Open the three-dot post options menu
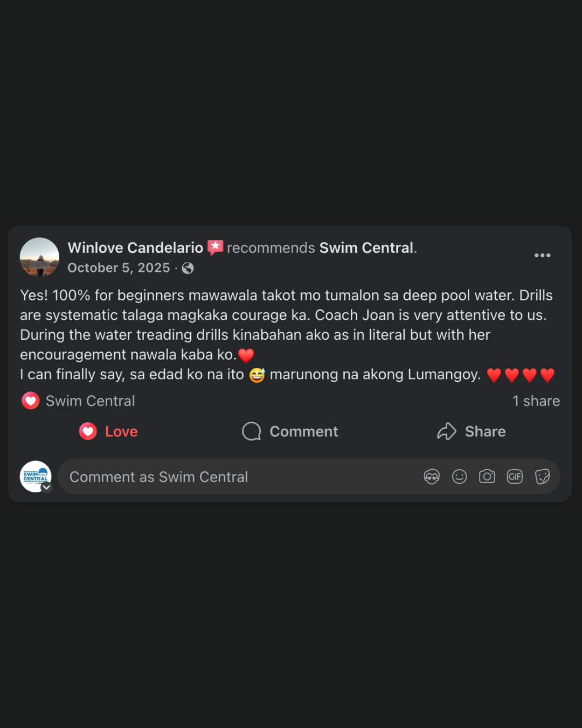This screenshot has height=728, width=582. point(542,256)
